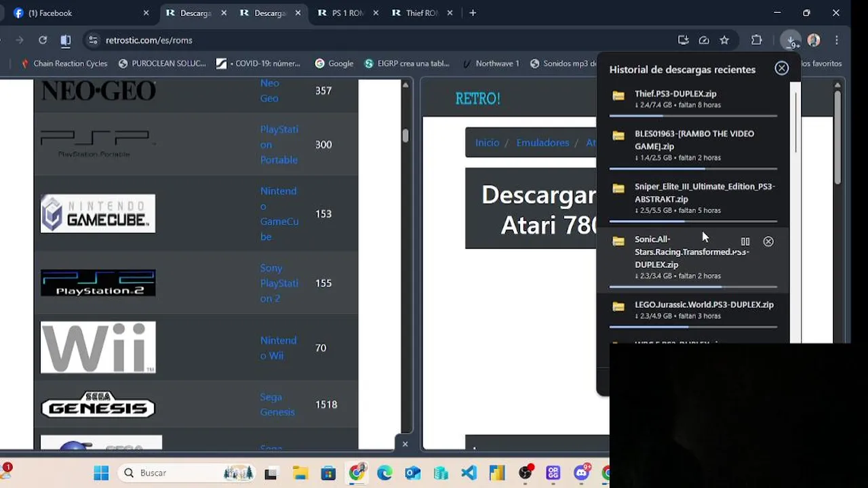The width and height of the screenshot is (868, 488).
Task: Click the Nintendo GameCube logo image
Action: pyautogui.click(x=98, y=213)
